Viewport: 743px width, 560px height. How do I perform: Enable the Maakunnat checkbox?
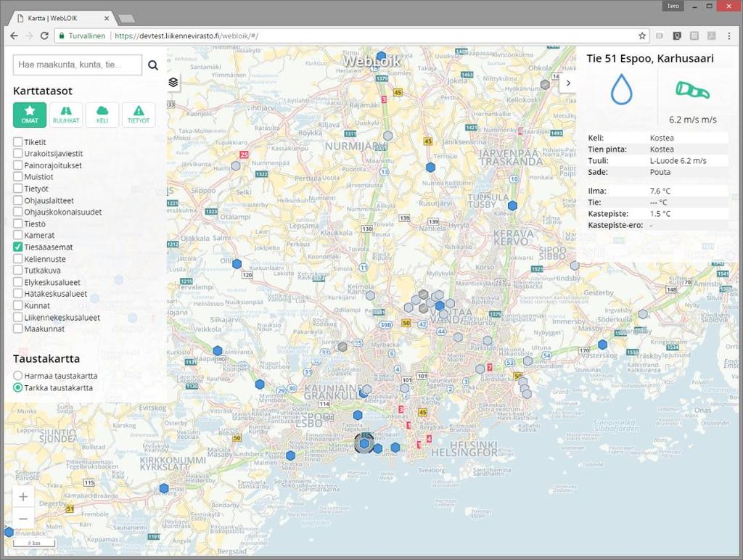point(18,329)
